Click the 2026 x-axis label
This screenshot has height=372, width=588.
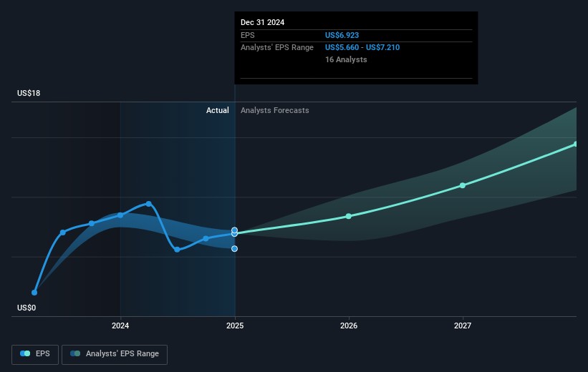click(349, 326)
